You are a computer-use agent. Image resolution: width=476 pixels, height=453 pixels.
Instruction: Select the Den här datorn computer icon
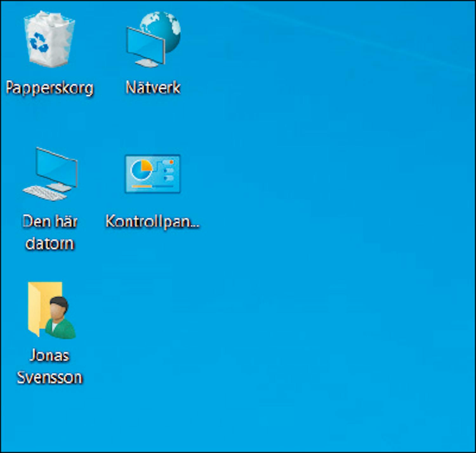[50, 174]
